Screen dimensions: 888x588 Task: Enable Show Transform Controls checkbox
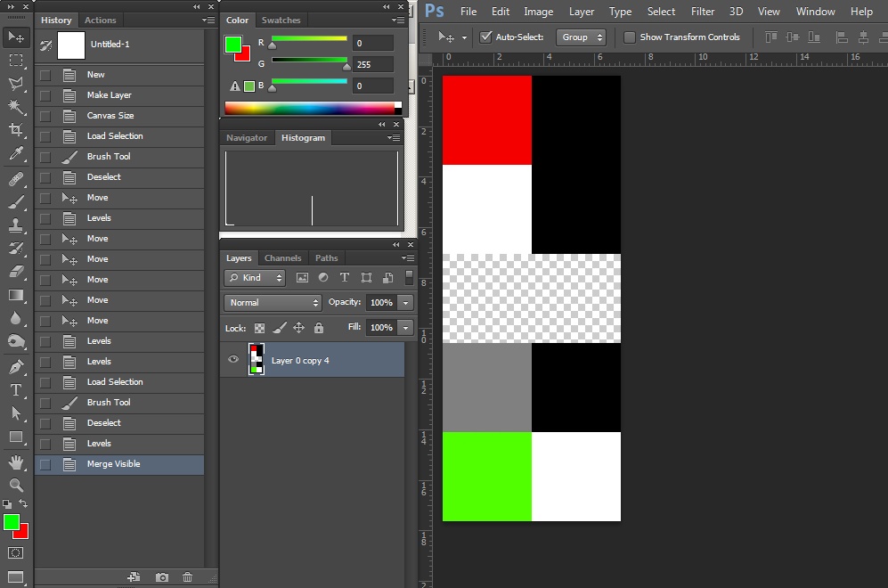630,37
